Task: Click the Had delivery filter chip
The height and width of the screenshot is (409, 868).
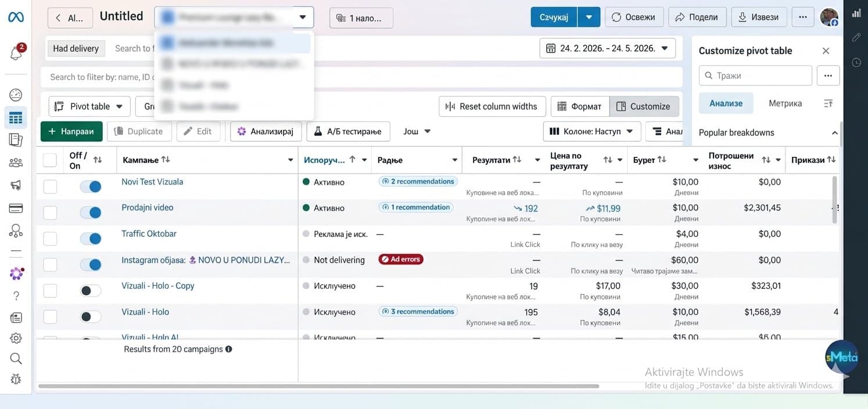Action: pyautogui.click(x=76, y=48)
